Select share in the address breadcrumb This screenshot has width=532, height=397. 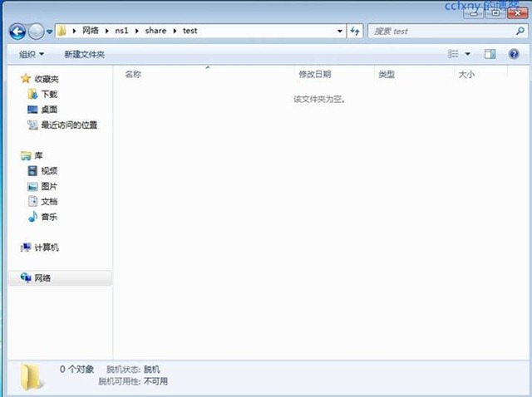pos(155,31)
